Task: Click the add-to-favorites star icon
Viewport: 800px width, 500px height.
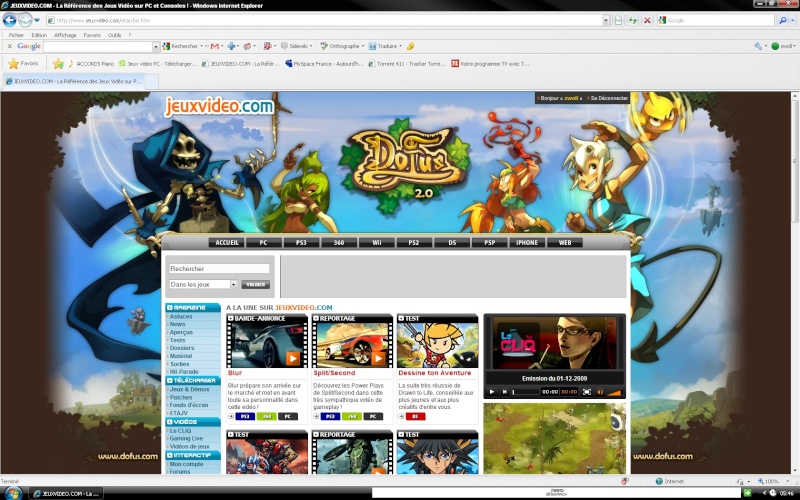Action: [58, 64]
